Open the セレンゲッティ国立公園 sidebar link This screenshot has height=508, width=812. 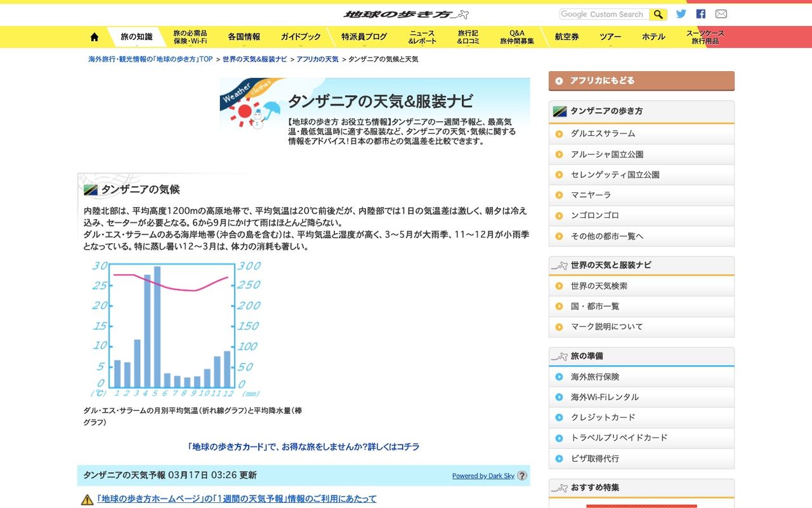(641, 175)
